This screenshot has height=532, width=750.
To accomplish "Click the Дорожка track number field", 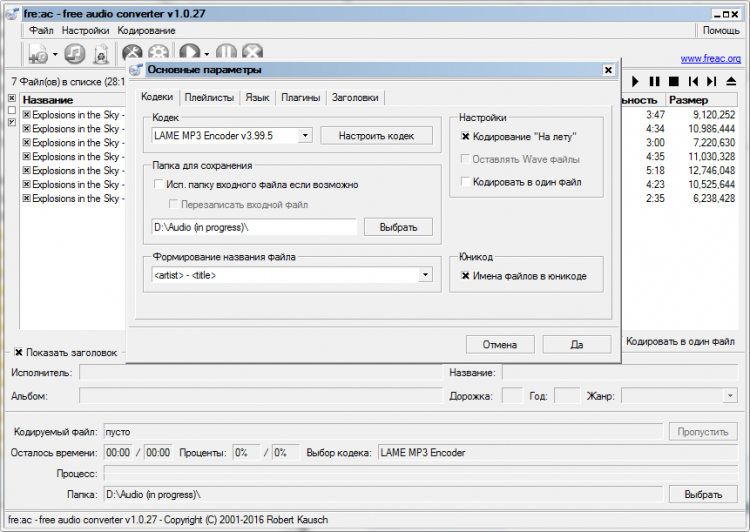I will tap(512, 396).
